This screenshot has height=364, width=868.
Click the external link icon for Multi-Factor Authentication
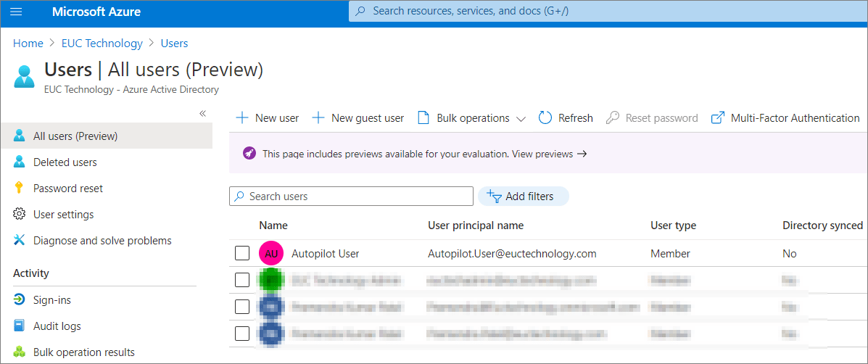click(x=718, y=118)
